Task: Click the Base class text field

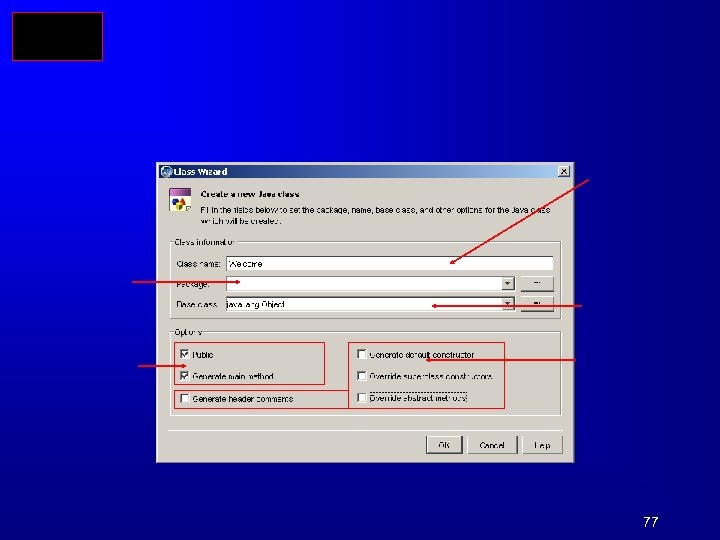Action: pyautogui.click(x=364, y=304)
